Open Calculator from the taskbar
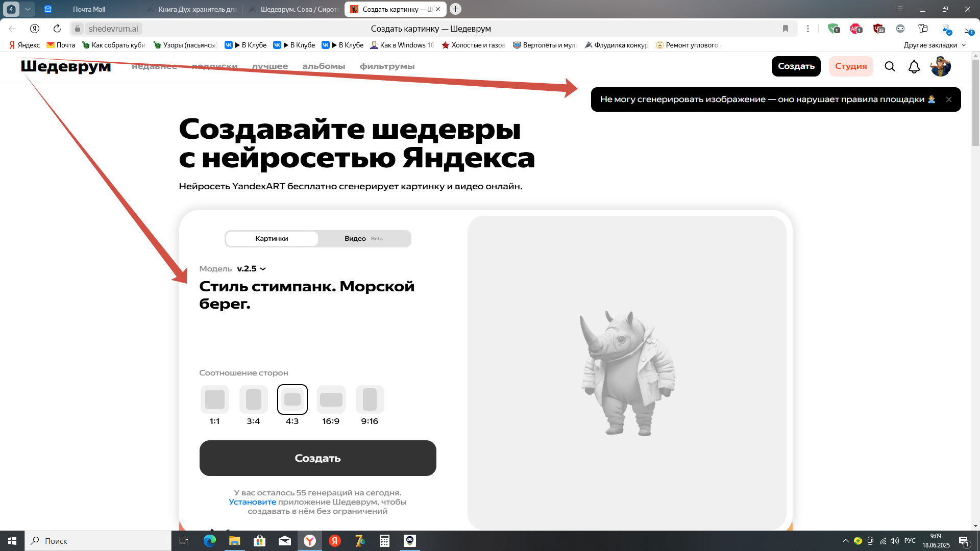The width and height of the screenshot is (980, 551). [x=385, y=541]
